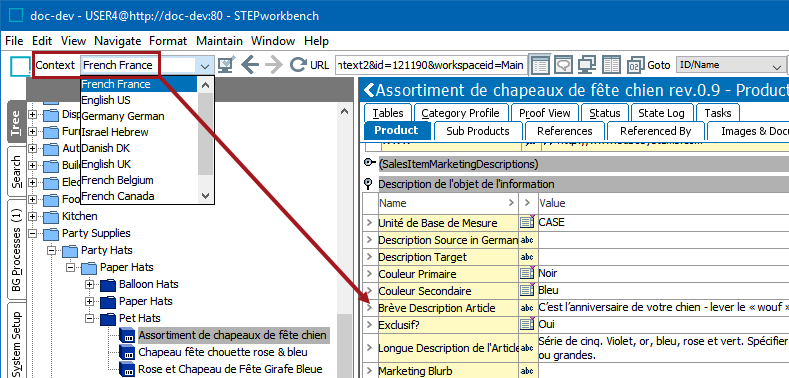
Task: Click the monitor icon next to Context dropdown
Action: (x=226, y=65)
